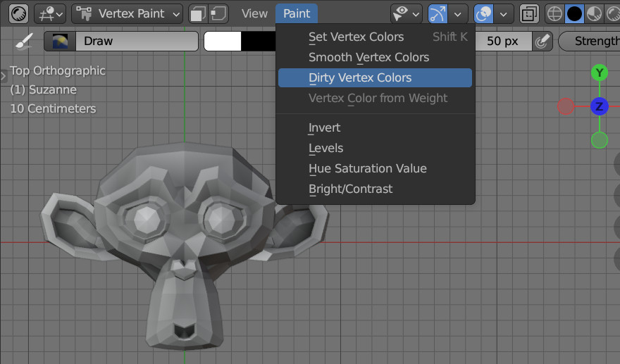Screen dimensions: 620x364
Task: Choose Levels from Paint menu
Action: 376,149
